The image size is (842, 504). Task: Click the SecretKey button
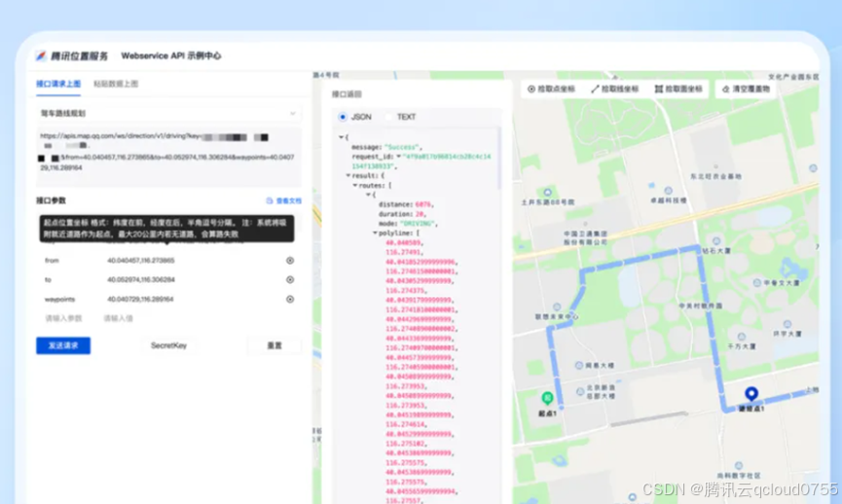click(168, 345)
